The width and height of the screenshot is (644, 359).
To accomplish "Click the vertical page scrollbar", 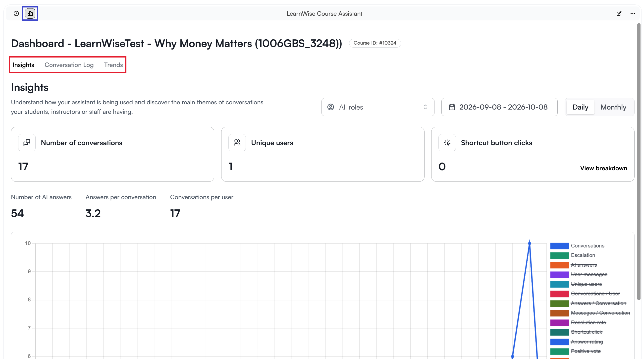I will click(639, 162).
